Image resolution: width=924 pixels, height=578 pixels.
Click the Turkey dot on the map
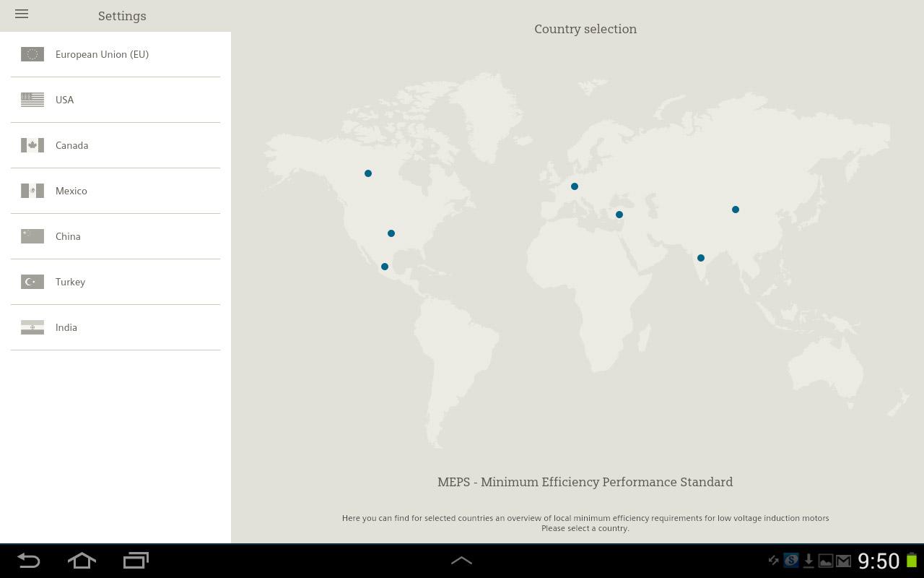click(x=619, y=215)
